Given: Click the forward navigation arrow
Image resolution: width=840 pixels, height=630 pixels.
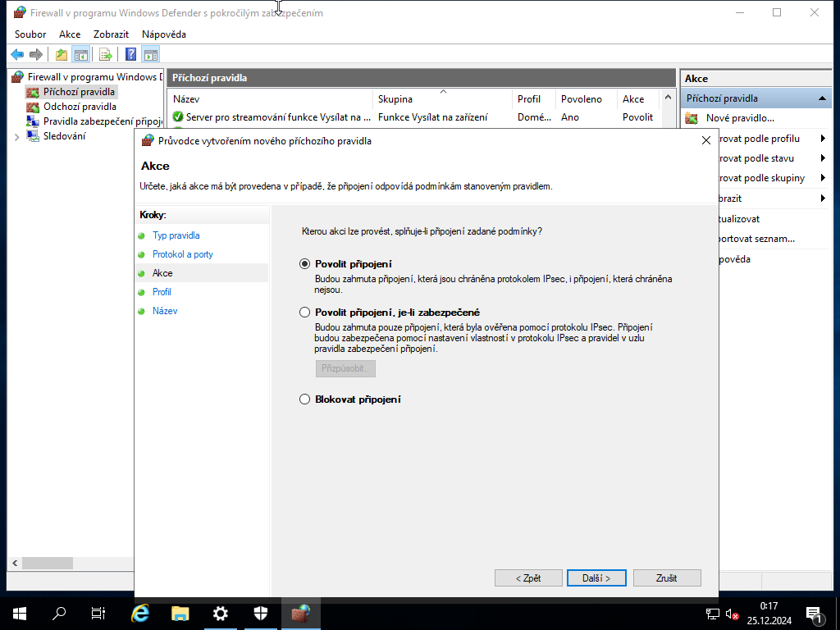Looking at the screenshot, I should click(36, 54).
